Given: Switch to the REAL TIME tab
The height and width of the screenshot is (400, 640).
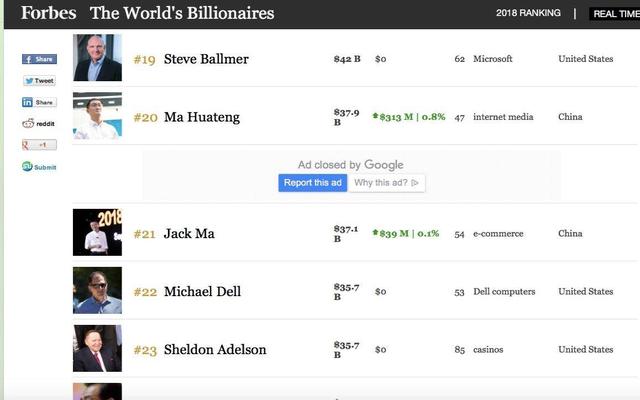Looking at the screenshot, I should 614,13.
